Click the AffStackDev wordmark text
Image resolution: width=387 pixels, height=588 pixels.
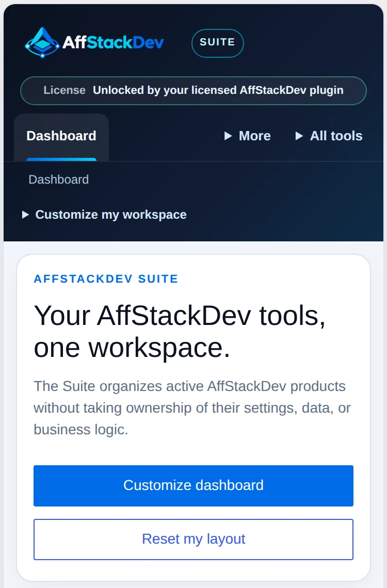pyautogui.click(x=113, y=42)
